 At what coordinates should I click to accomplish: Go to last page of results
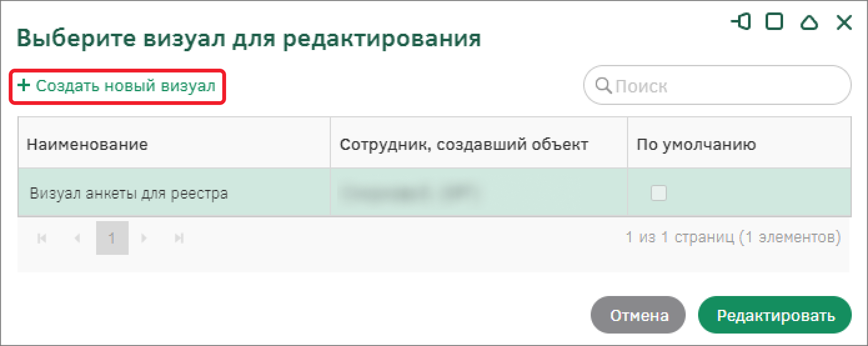179,238
